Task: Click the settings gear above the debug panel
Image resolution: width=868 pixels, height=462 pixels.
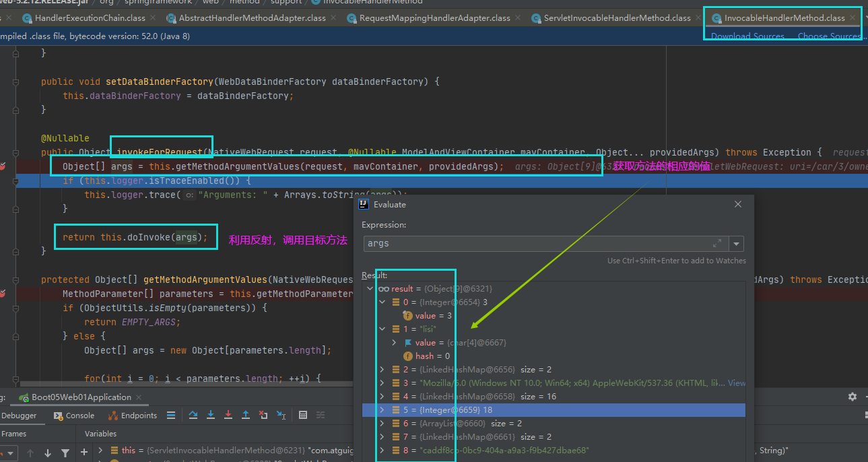Action: tap(853, 397)
